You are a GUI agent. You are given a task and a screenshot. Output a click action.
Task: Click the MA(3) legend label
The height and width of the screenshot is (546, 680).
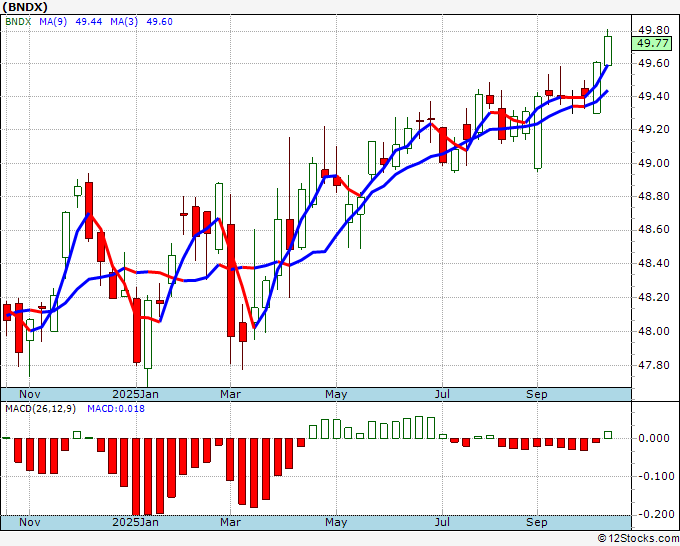coord(124,22)
